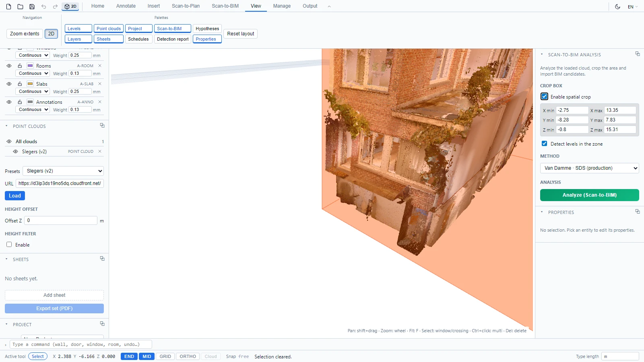Check the Height Filter Enable box
The image size is (644, 362).
(9, 245)
